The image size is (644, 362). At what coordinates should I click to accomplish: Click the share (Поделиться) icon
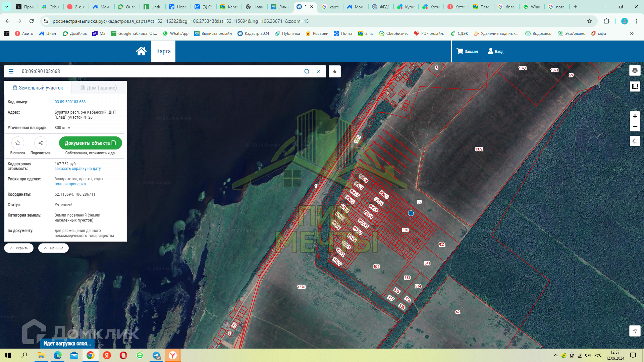pos(40,143)
